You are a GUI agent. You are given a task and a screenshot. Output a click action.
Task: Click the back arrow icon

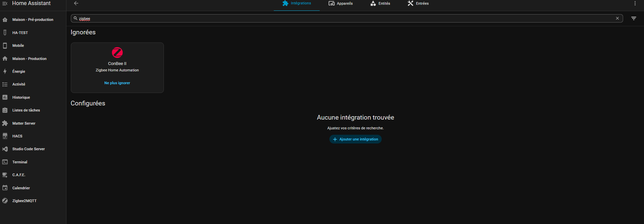tap(76, 3)
